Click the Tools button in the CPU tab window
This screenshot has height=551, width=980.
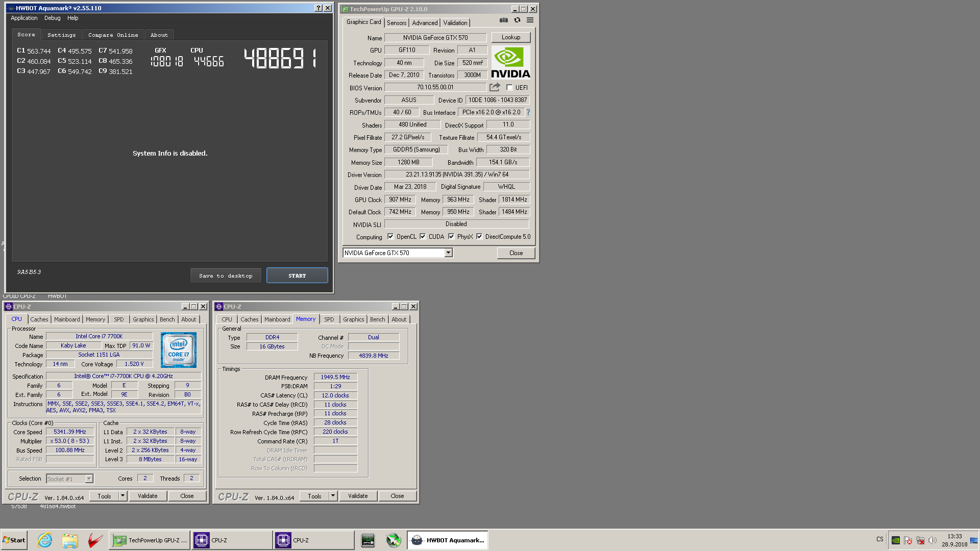104,496
